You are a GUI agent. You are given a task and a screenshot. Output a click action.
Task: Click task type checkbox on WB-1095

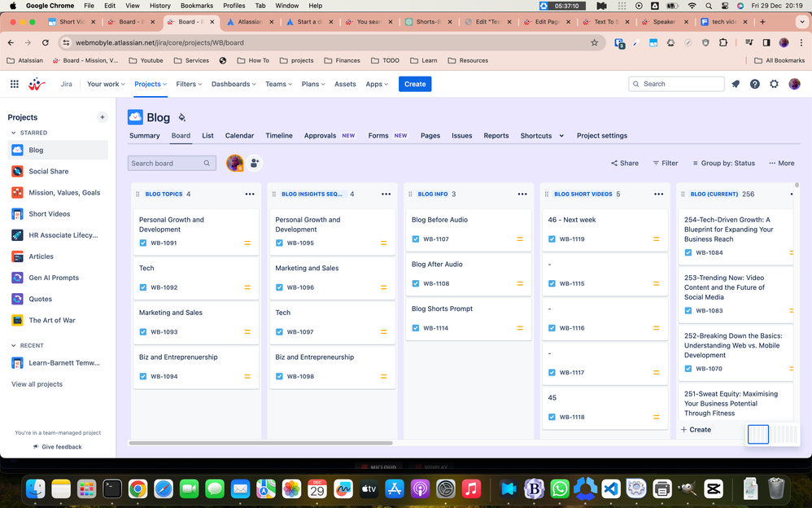point(279,243)
